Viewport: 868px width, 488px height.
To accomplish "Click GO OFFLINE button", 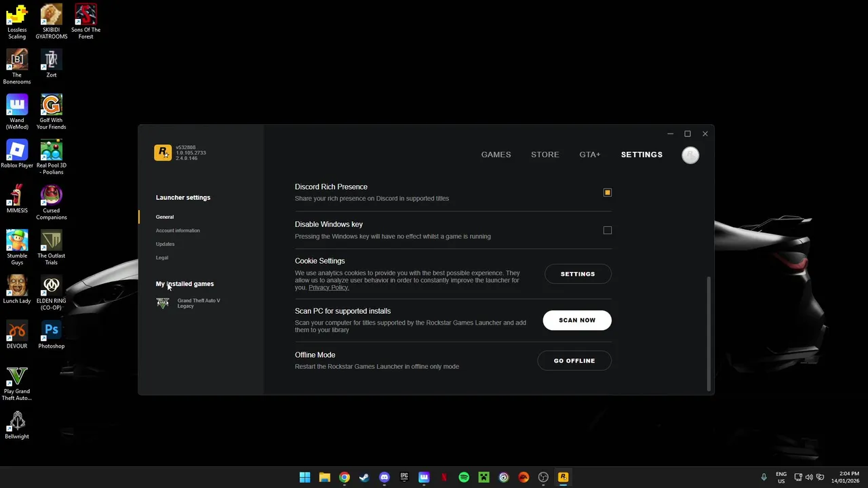I will (x=574, y=361).
